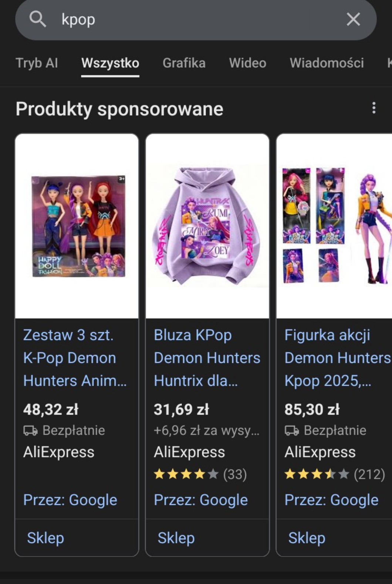Open the Demon Hunters action figure image
This screenshot has height=584, width=392.
coord(334,226)
